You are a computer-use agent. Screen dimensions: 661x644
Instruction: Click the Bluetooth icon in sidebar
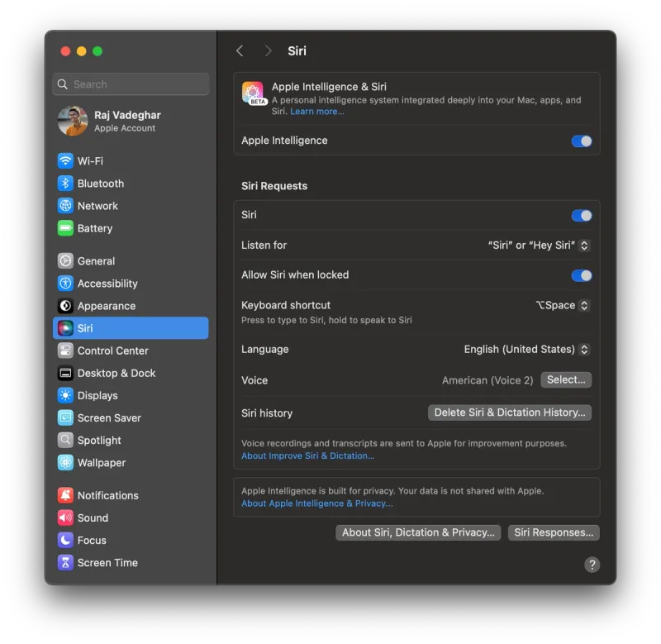(65, 183)
